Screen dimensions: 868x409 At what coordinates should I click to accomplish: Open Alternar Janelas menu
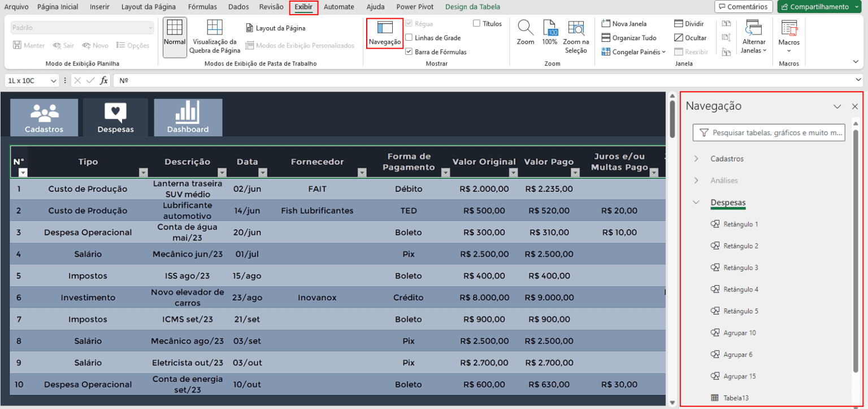tap(754, 37)
